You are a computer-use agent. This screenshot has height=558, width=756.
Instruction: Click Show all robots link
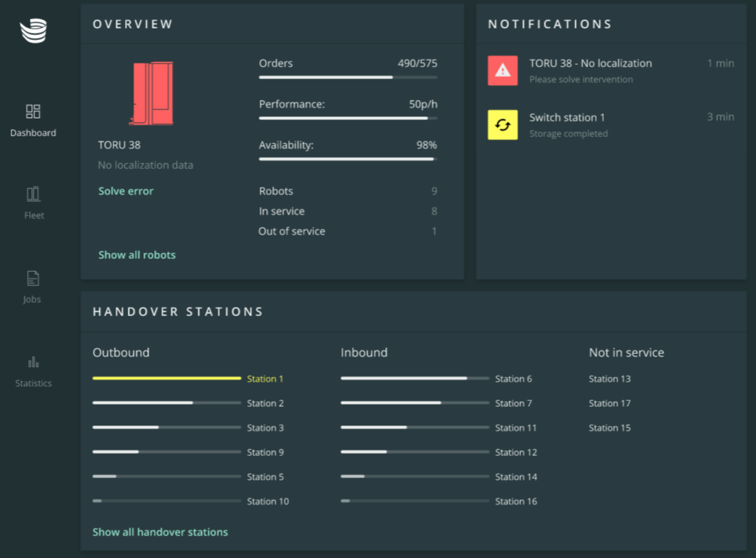point(137,255)
